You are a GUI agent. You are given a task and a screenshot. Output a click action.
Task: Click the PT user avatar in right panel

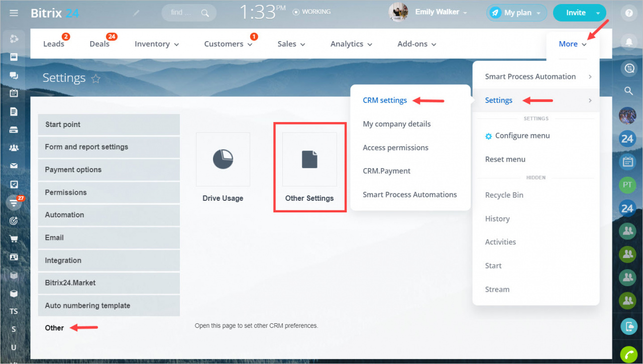(627, 185)
